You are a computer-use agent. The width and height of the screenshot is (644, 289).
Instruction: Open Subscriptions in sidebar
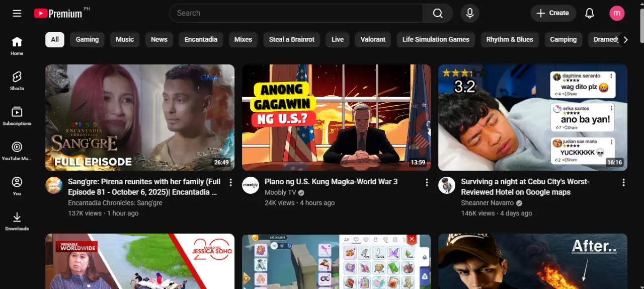(17, 116)
